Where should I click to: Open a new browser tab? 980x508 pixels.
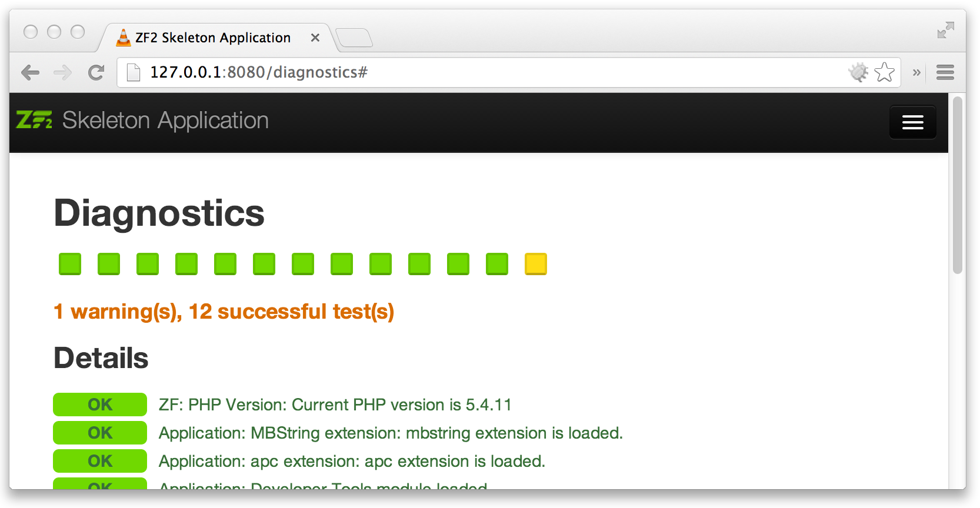[354, 38]
